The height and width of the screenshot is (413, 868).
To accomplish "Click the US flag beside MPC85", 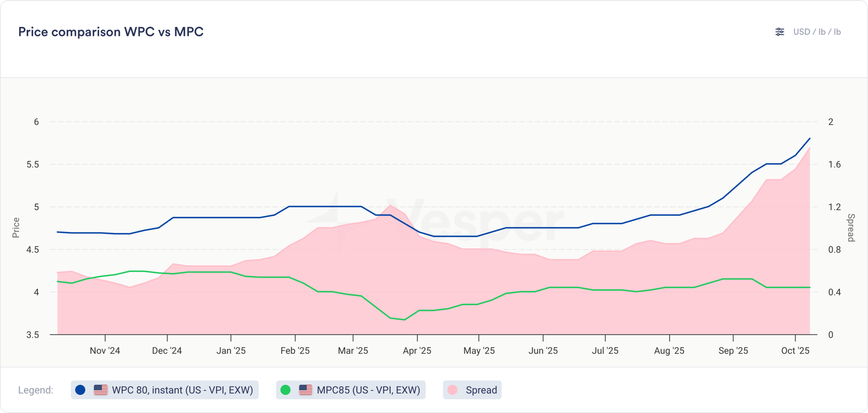I will [x=306, y=390].
